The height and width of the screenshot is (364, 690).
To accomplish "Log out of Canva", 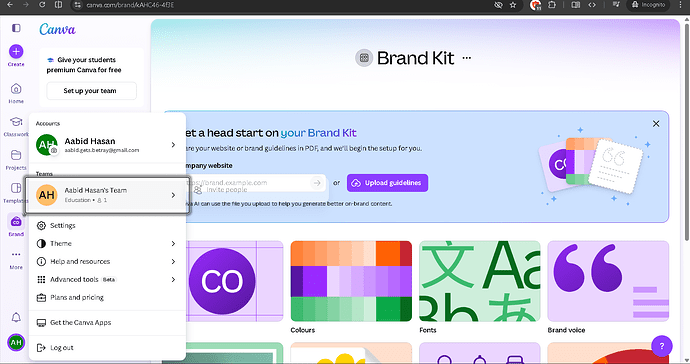I will (x=107, y=348).
